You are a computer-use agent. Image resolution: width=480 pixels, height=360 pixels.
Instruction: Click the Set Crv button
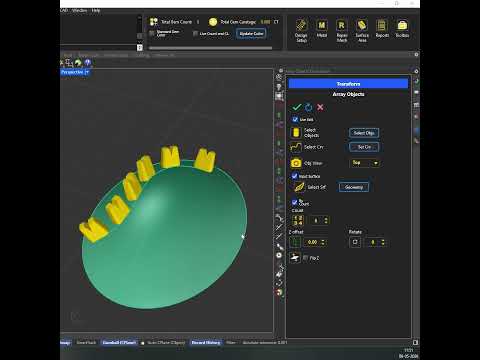click(x=364, y=147)
